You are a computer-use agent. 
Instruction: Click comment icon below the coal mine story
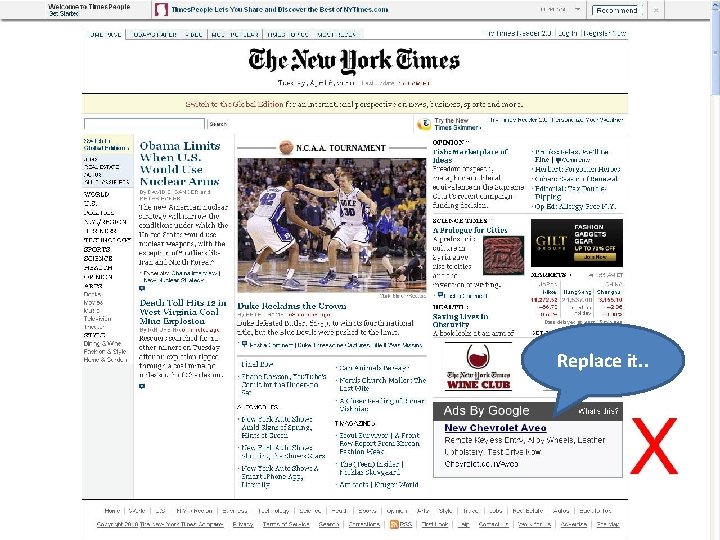142,386
